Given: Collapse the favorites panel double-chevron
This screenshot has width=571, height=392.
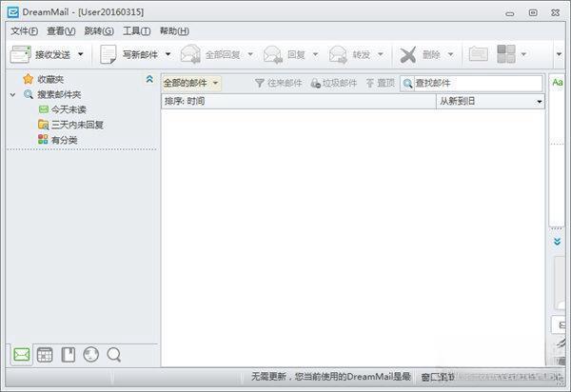Looking at the screenshot, I should tap(149, 79).
